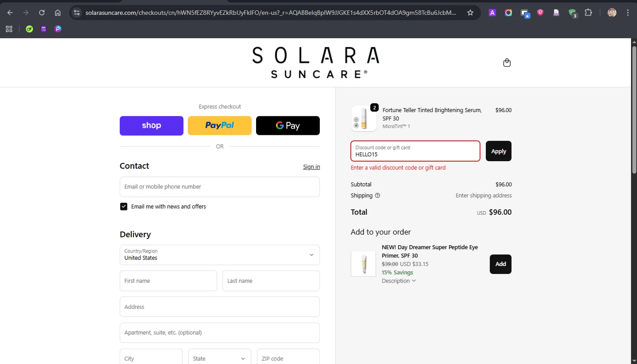
Task: Click the browser forward arrow
Action: [26, 13]
